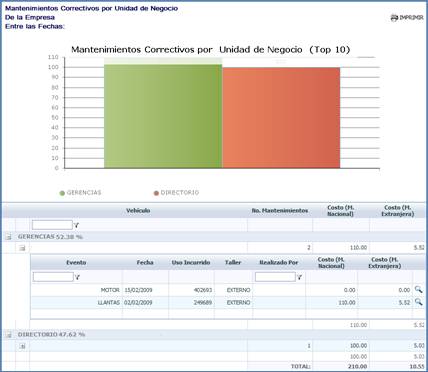The image size is (428, 372).
Task: Sort by Evento column header
Action: (x=76, y=263)
